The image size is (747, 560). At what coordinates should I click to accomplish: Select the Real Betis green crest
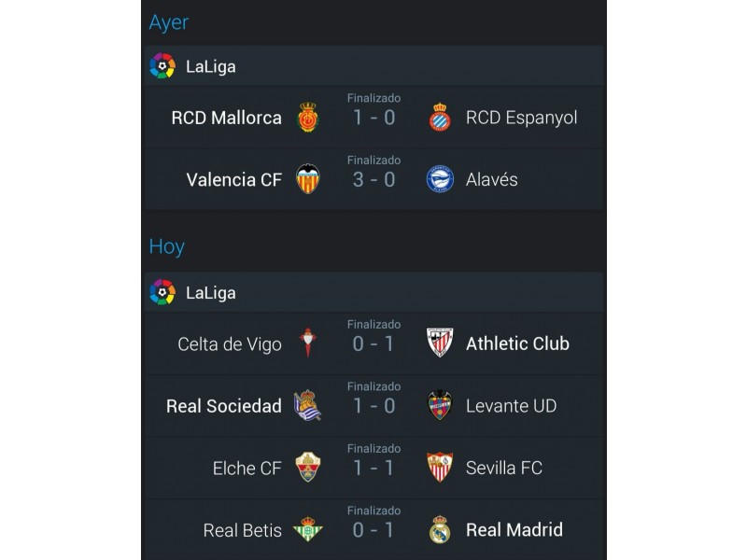[x=308, y=529]
